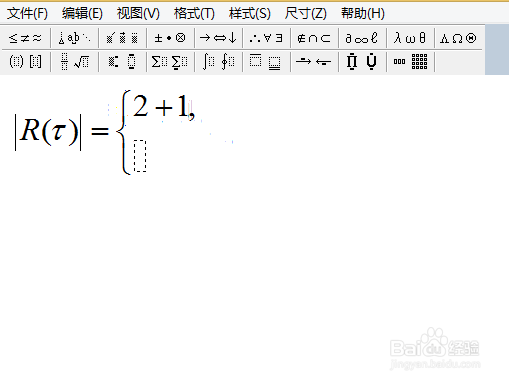
Task: Open uppercase Greek palette (ΛΩ)
Action: [x=459, y=38]
